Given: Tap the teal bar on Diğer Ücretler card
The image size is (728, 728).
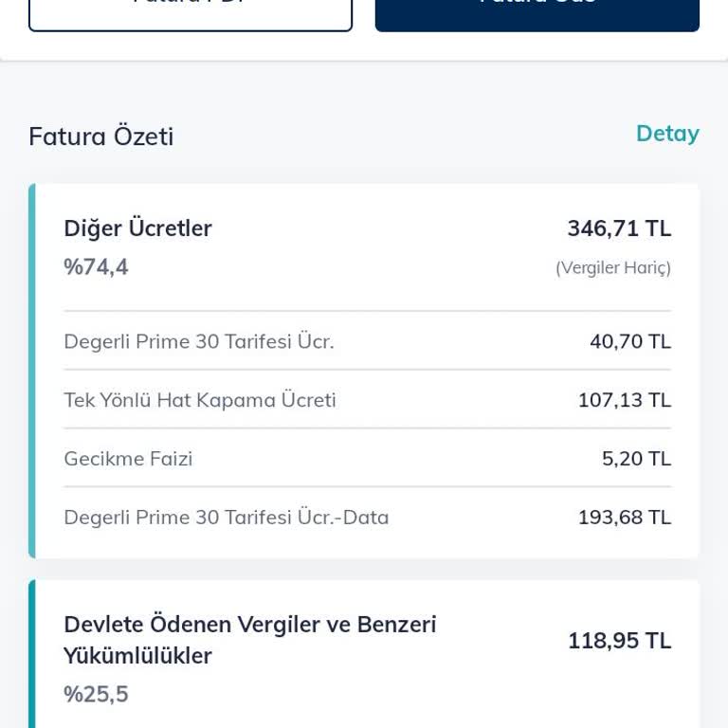Looking at the screenshot, I should click(32, 371).
